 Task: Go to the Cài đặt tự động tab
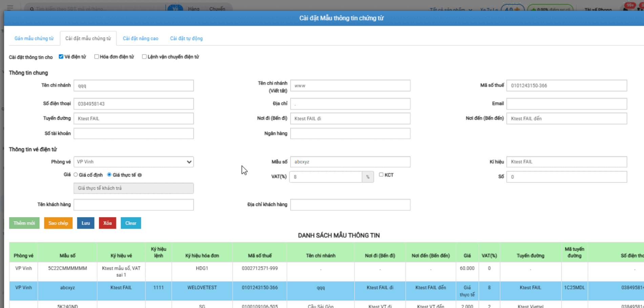(x=186, y=38)
